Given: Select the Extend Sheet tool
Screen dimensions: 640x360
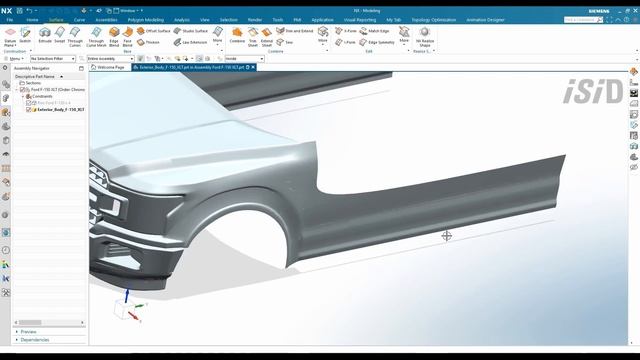Looking at the screenshot, I should point(267,37).
